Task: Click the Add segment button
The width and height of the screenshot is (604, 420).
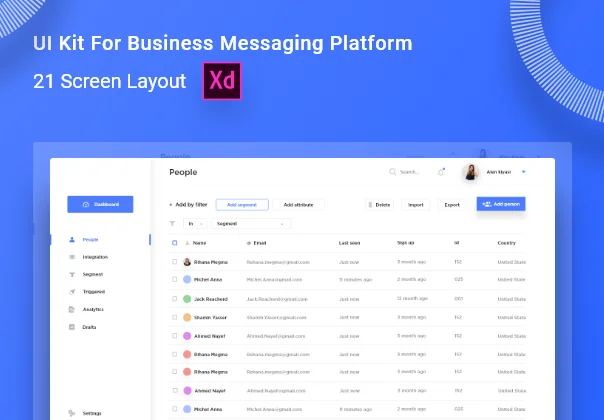Action: (x=242, y=205)
